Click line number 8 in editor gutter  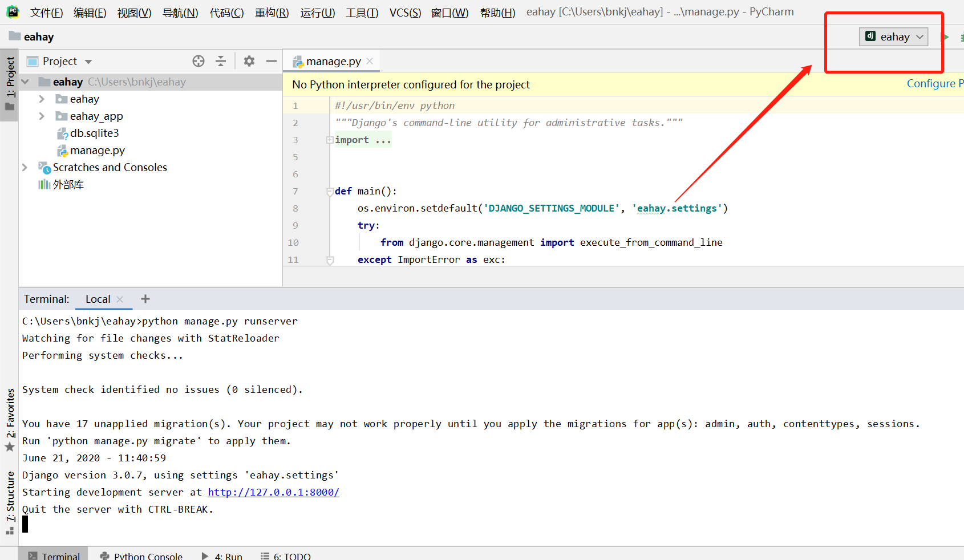(x=295, y=209)
